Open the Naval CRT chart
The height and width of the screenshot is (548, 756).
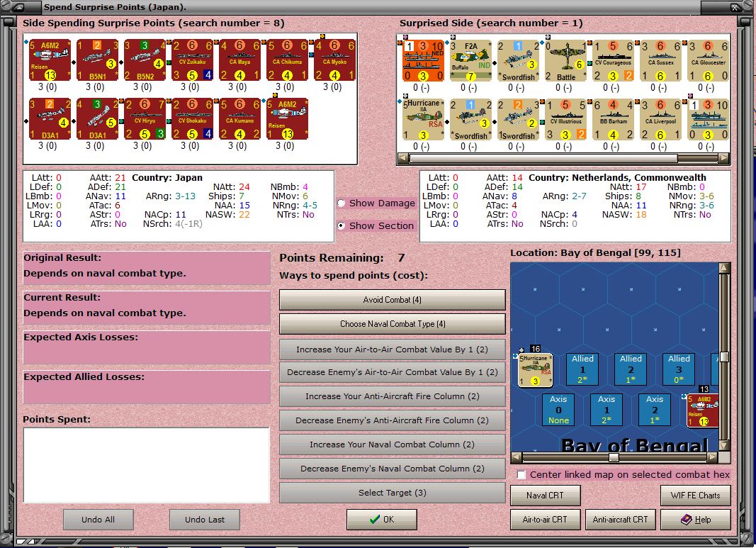pos(546,496)
